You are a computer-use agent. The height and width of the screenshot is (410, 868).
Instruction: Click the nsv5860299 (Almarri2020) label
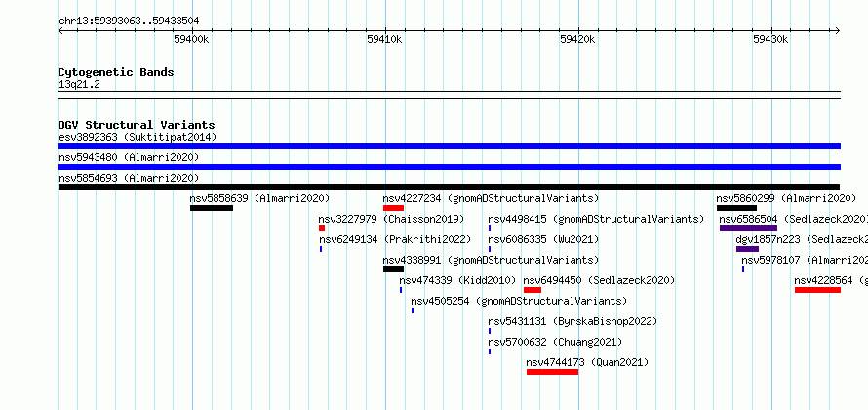point(786,198)
